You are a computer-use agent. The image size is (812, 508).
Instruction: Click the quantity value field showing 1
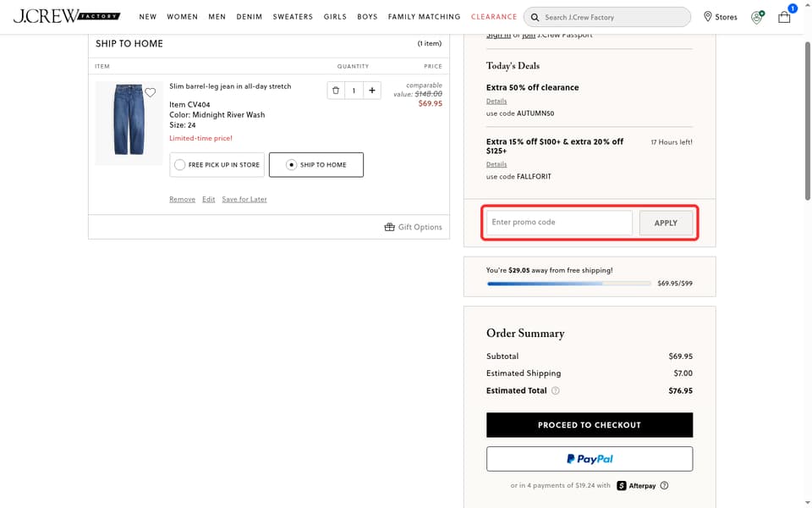tap(354, 91)
